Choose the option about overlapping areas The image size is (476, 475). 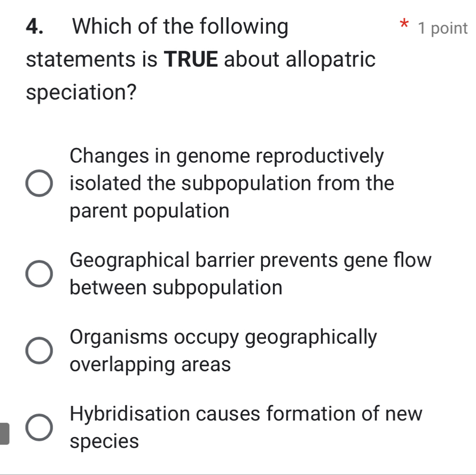click(39, 349)
